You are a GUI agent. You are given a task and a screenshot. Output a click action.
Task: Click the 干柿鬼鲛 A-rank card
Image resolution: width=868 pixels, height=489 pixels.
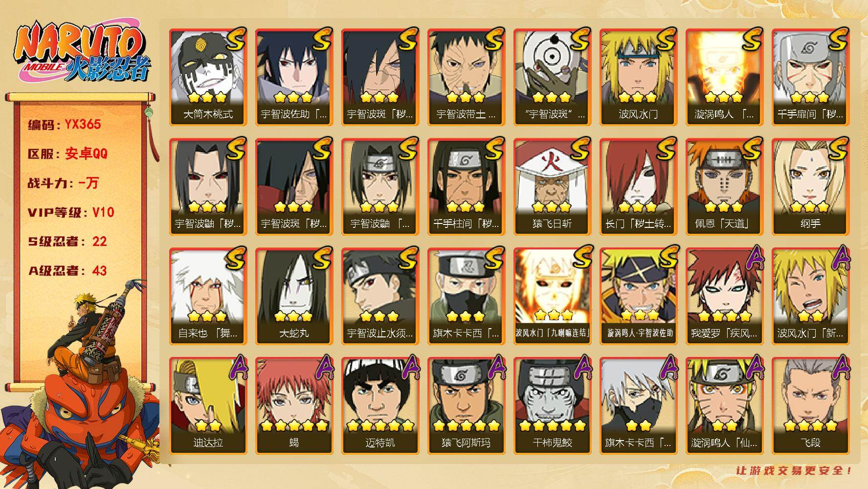click(552, 406)
